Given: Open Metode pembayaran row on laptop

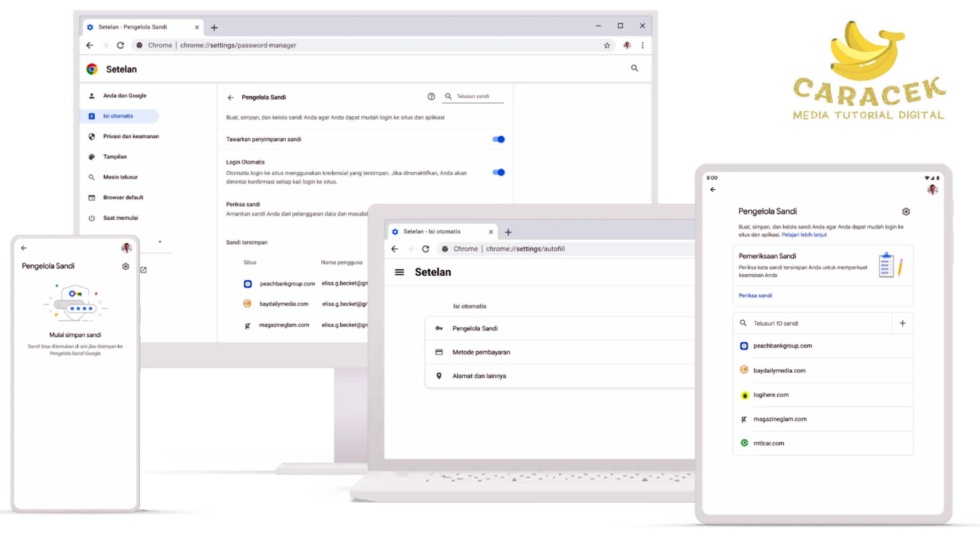Looking at the screenshot, I should click(560, 352).
